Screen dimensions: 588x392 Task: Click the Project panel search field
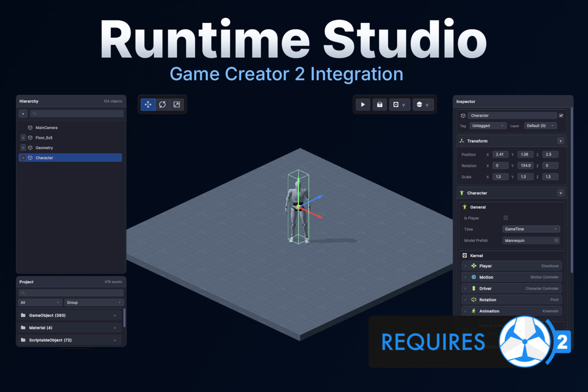tap(71, 293)
